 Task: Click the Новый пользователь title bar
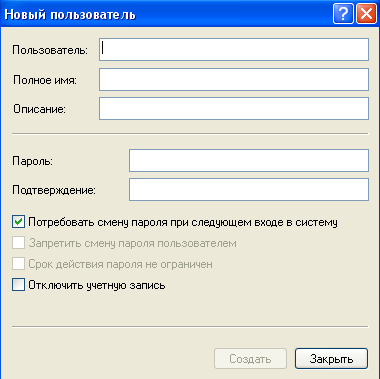pyautogui.click(x=167, y=14)
